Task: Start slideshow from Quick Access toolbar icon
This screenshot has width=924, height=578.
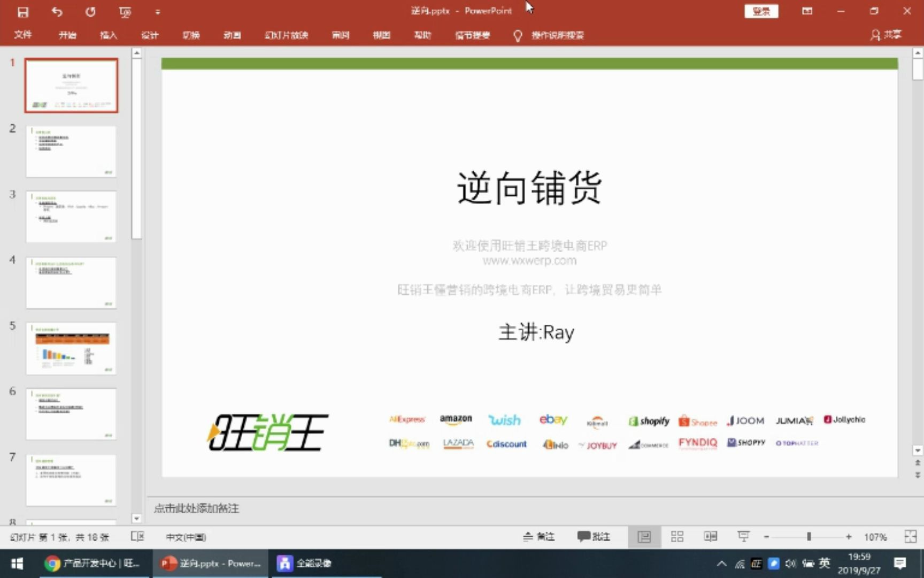Action: pos(124,11)
